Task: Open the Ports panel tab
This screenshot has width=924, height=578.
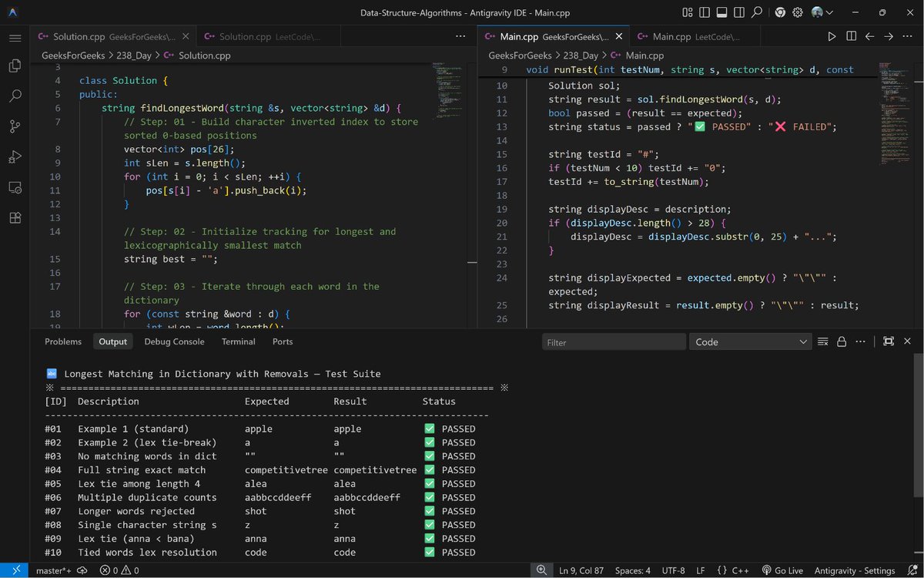Action: [x=283, y=341]
